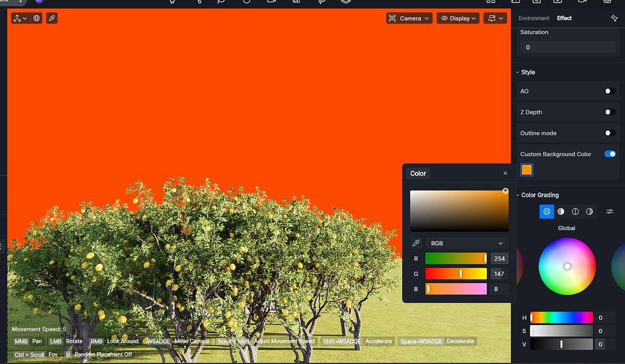Click the B channel slider
This screenshot has width=625, height=364.
point(456,289)
